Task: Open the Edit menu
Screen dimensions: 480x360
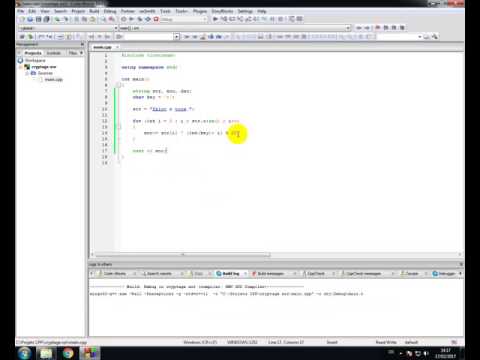Action: [32, 11]
